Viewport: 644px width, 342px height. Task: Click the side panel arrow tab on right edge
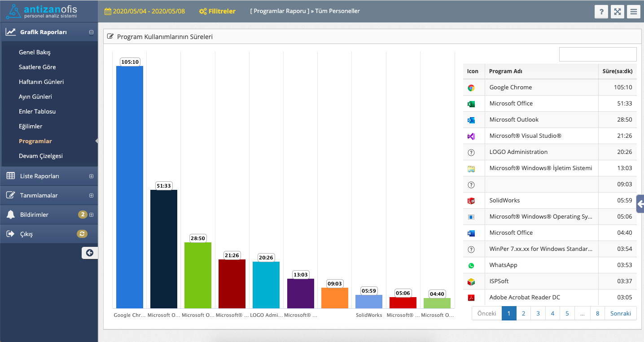[x=640, y=204]
